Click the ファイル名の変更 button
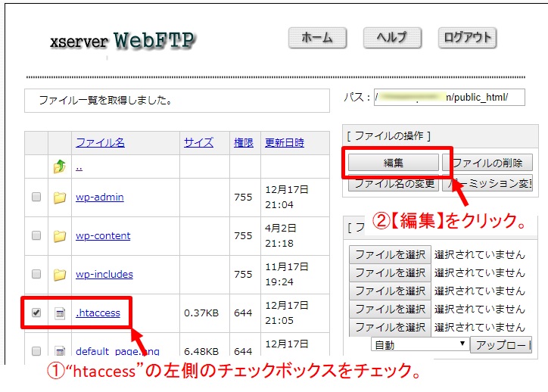 (395, 182)
